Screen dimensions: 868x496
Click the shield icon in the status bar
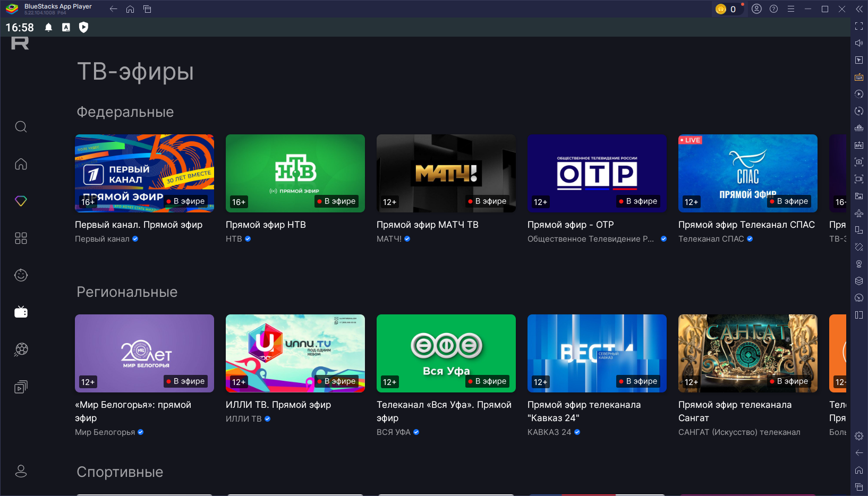coord(83,27)
